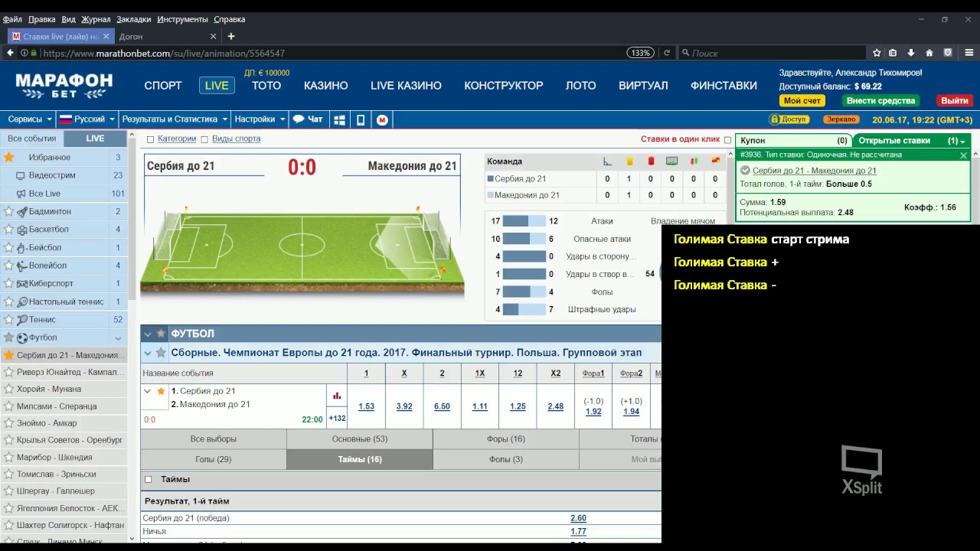
Task: Toggle favorite star for Киберспорт
Action: 9,283
